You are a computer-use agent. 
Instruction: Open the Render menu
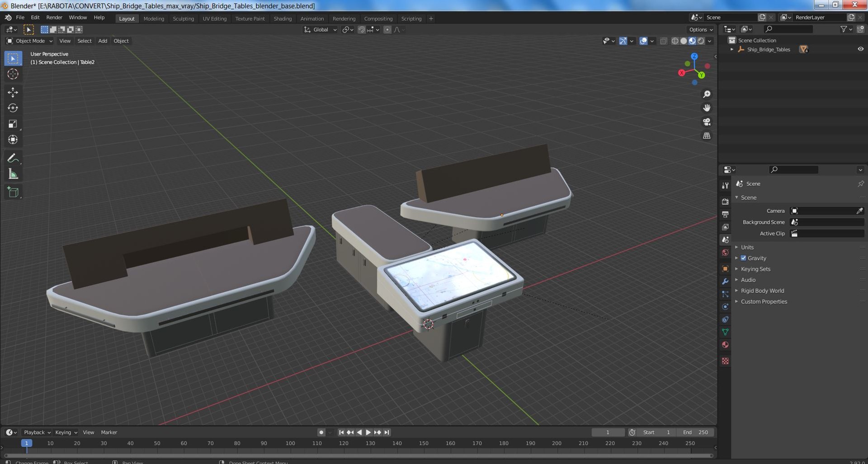pyautogui.click(x=54, y=18)
